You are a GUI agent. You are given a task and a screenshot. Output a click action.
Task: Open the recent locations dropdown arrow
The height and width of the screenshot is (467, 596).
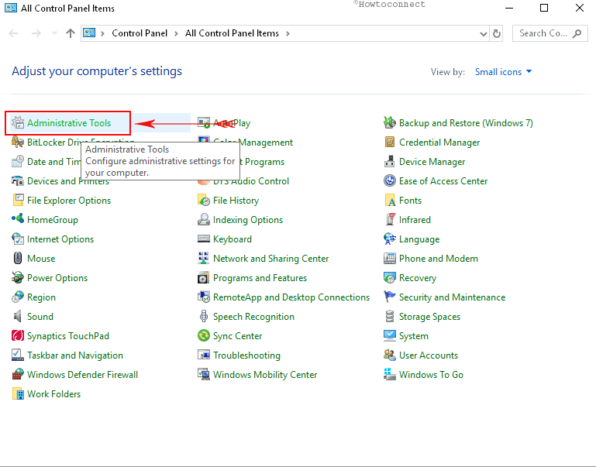(54, 33)
